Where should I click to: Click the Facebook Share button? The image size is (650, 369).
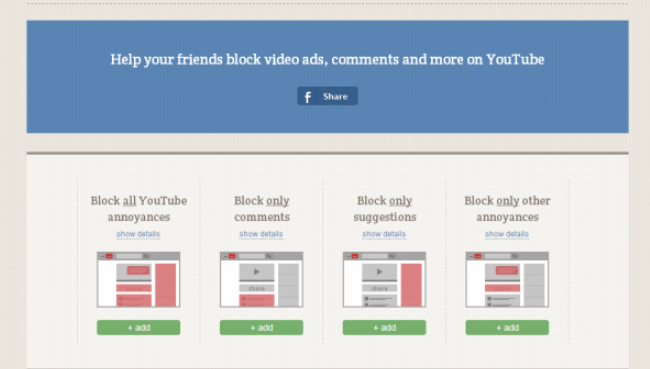[x=327, y=96]
